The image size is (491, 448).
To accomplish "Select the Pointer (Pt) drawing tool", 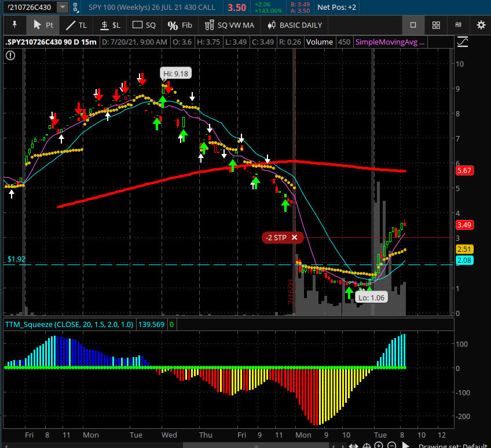I will pos(43,25).
